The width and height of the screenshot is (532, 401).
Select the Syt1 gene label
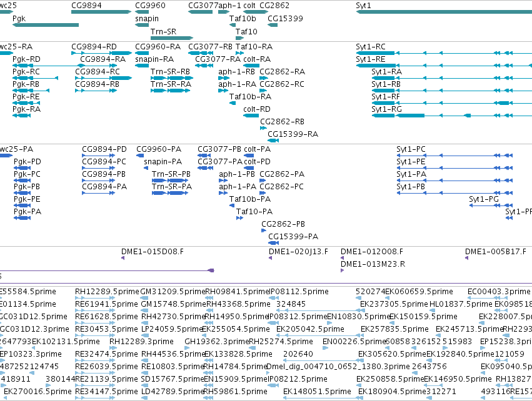pyautogui.click(x=363, y=6)
